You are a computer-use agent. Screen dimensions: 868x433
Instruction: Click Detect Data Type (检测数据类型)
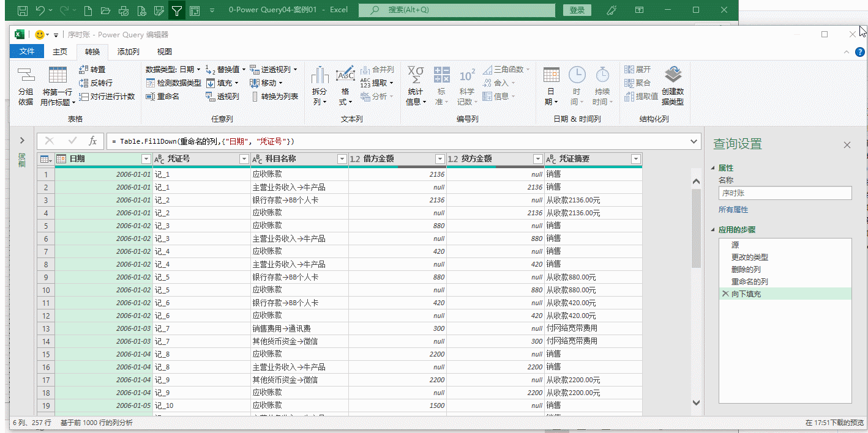point(174,83)
